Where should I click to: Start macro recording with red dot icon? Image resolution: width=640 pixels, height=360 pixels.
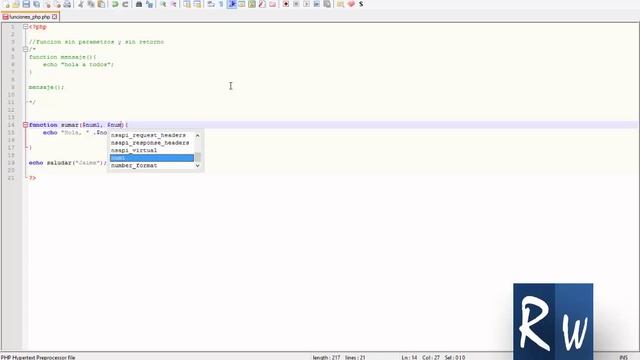coord(286,4)
